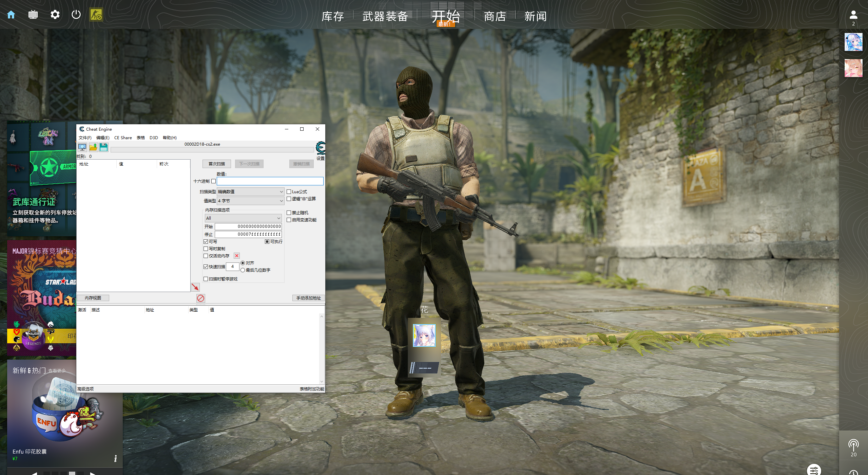Viewport: 868px width, 475px height.
Task: Click the power quit icon
Action: (76, 15)
